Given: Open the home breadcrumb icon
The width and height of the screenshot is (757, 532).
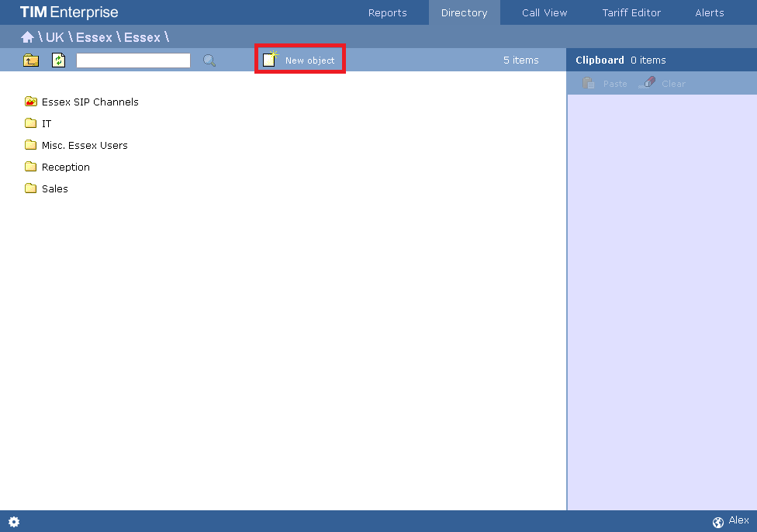Looking at the screenshot, I should (x=27, y=36).
